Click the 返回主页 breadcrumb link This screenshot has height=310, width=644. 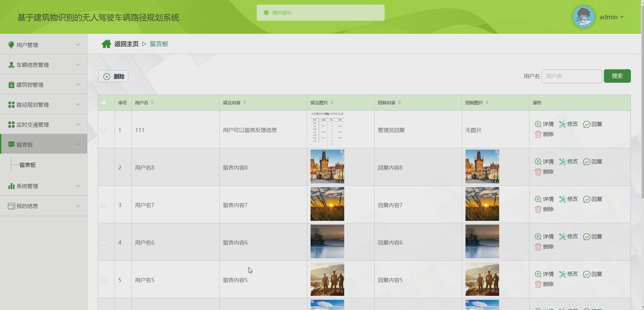pos(126,44)
